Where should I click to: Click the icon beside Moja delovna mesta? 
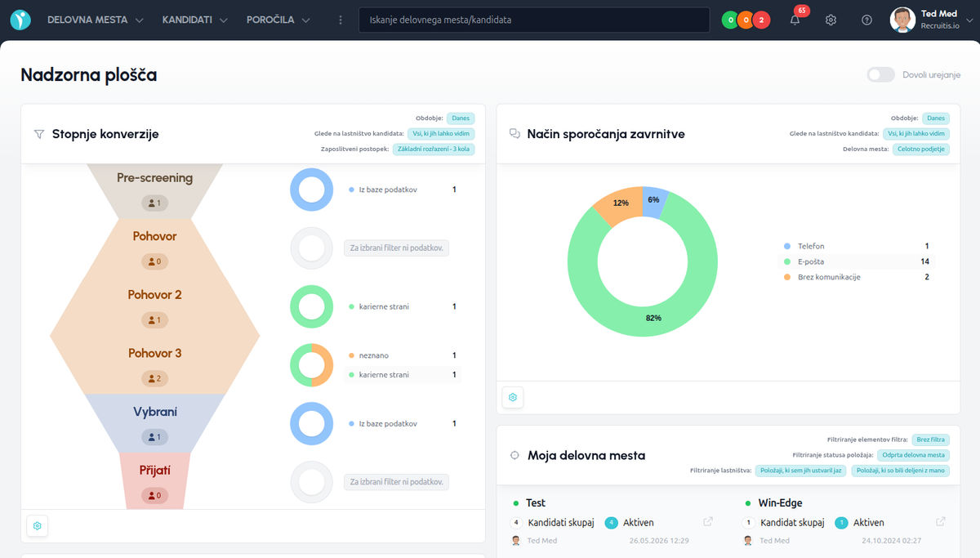coord(514,455)
